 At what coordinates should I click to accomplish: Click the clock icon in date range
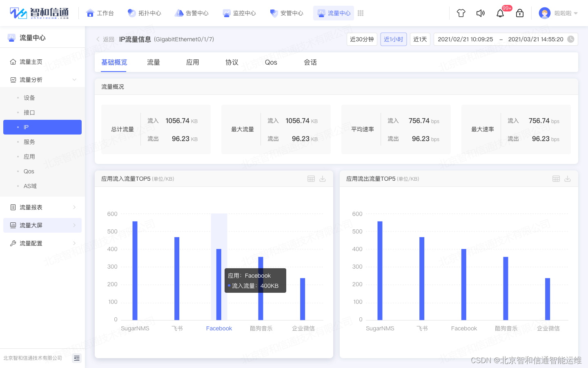[571, 39]
